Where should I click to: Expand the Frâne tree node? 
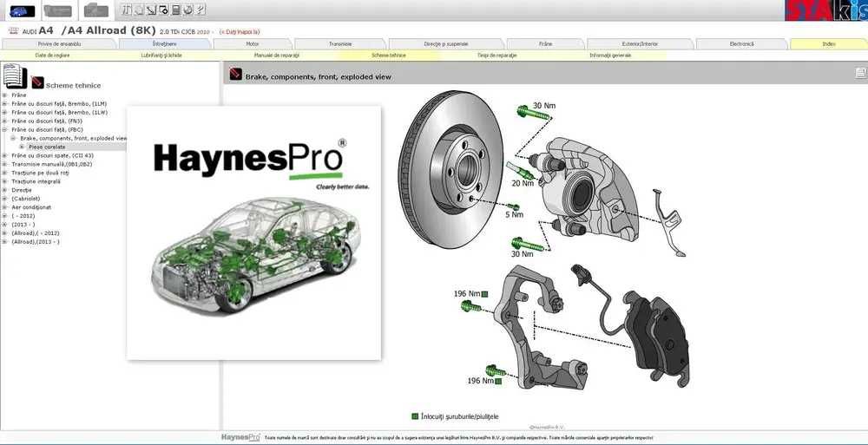point(4,95)
